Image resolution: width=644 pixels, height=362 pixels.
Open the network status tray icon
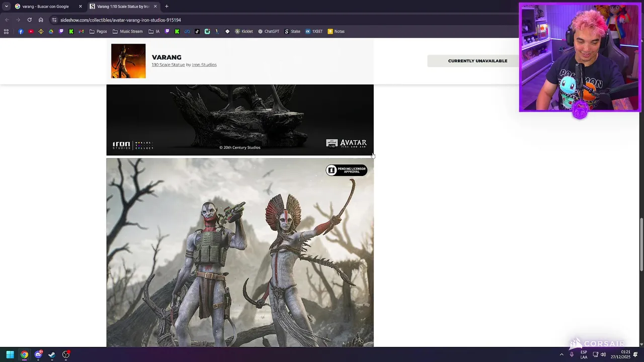595,354
